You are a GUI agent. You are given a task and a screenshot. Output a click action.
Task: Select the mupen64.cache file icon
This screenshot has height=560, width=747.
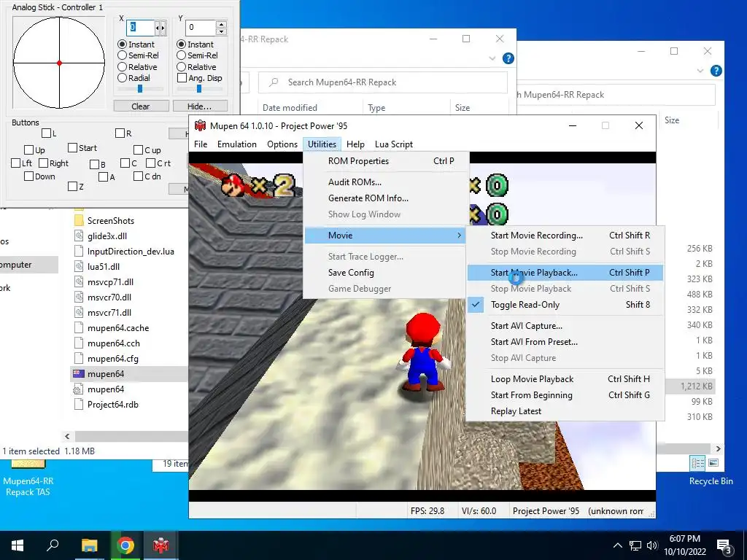79,327
